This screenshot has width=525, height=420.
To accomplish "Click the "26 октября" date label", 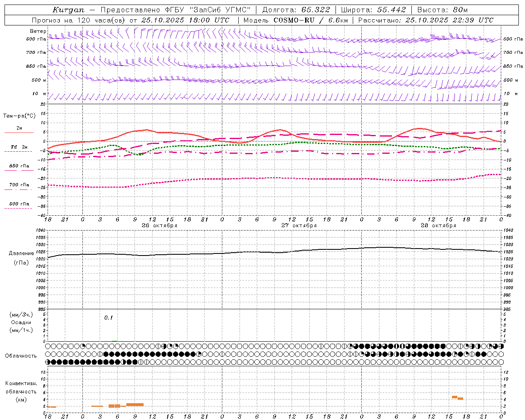I will tap(160, 226).
